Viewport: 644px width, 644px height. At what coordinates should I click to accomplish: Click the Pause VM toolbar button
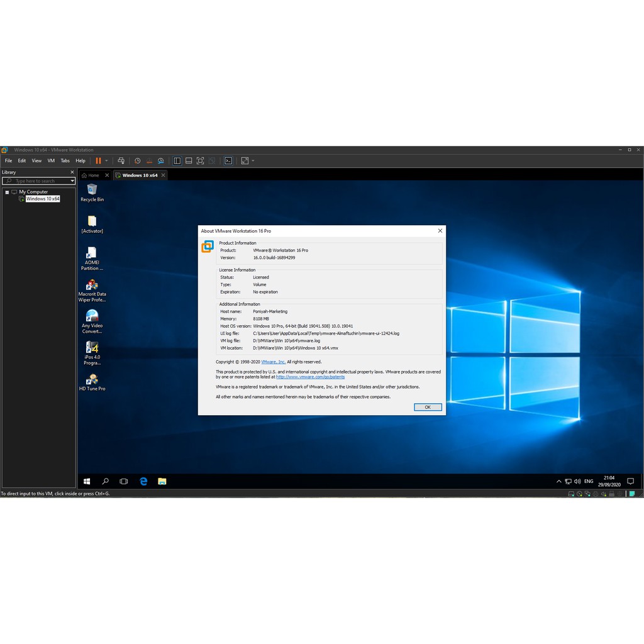pos(98,161)
